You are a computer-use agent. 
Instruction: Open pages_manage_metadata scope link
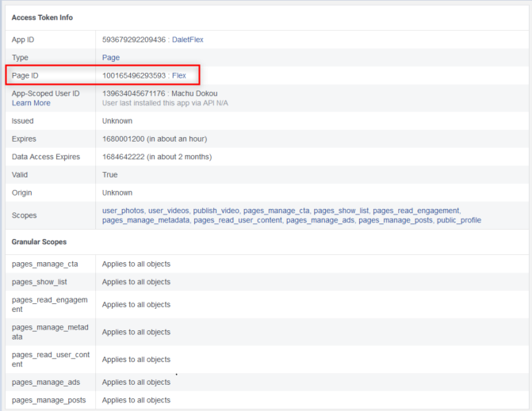(x=146, y=220)
